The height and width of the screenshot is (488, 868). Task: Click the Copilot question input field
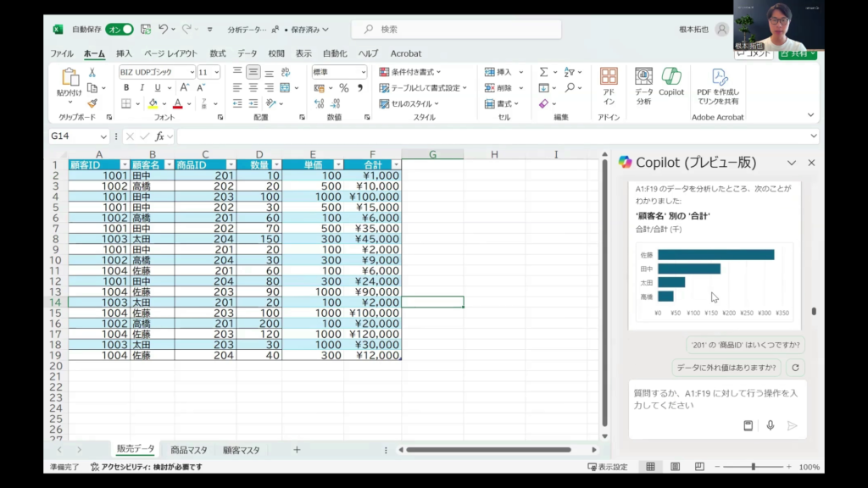[x=716, y=399]
